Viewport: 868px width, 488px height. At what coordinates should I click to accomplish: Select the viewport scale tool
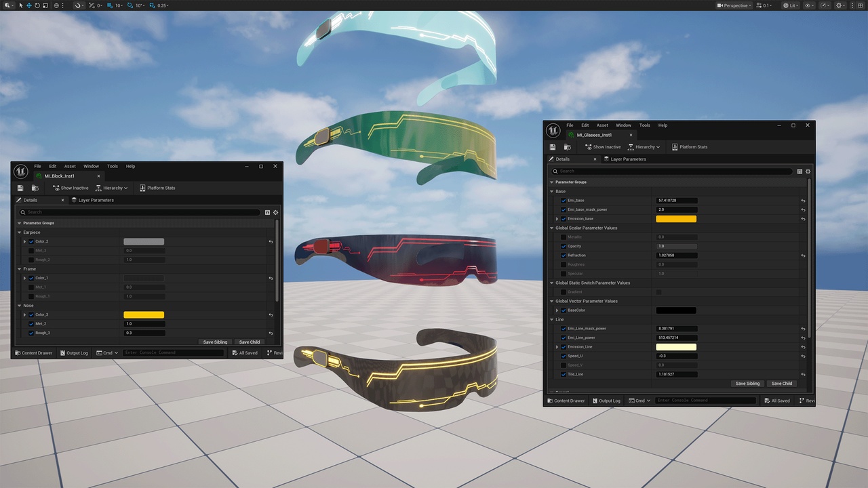pos(45,5)
